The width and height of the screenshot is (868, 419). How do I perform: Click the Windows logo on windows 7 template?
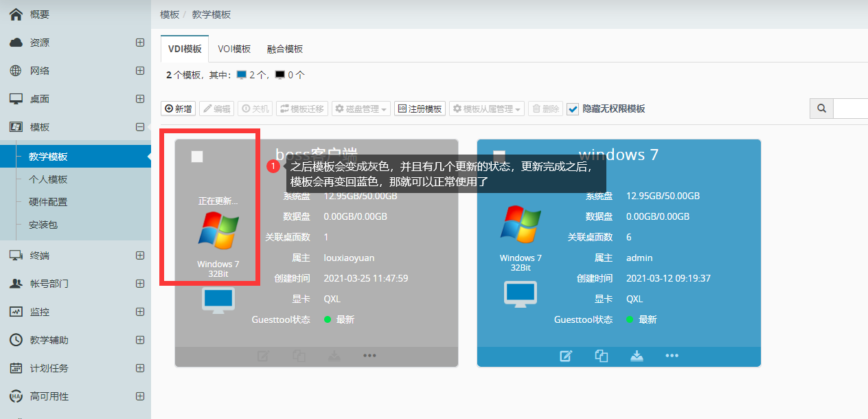(520, 225)
